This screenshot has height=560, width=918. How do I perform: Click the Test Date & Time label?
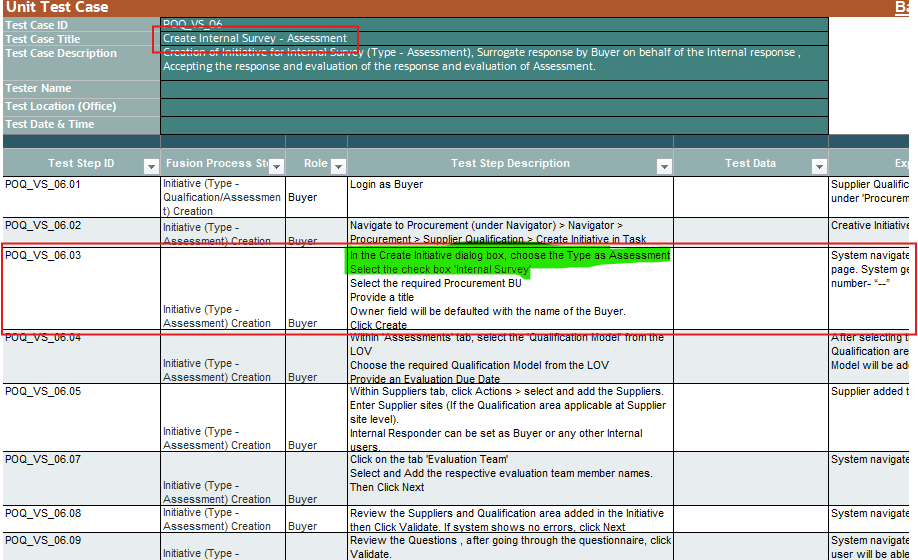[x=81, y=125]
